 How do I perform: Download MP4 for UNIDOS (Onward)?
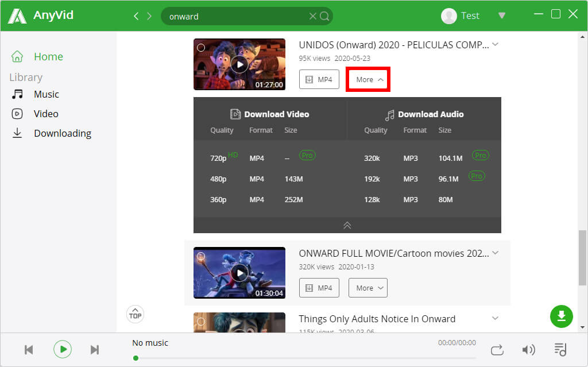pos(319,79)
